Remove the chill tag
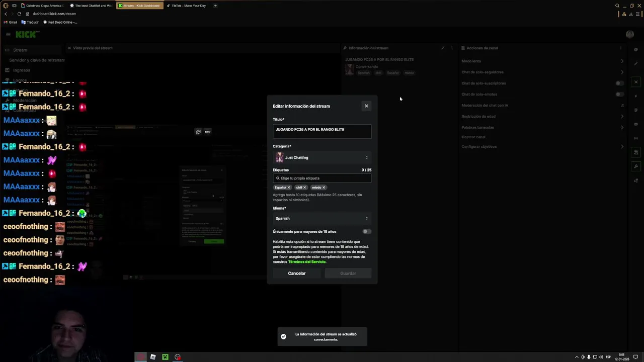Screen dimensions: 644x362 [x=304, y=188]
